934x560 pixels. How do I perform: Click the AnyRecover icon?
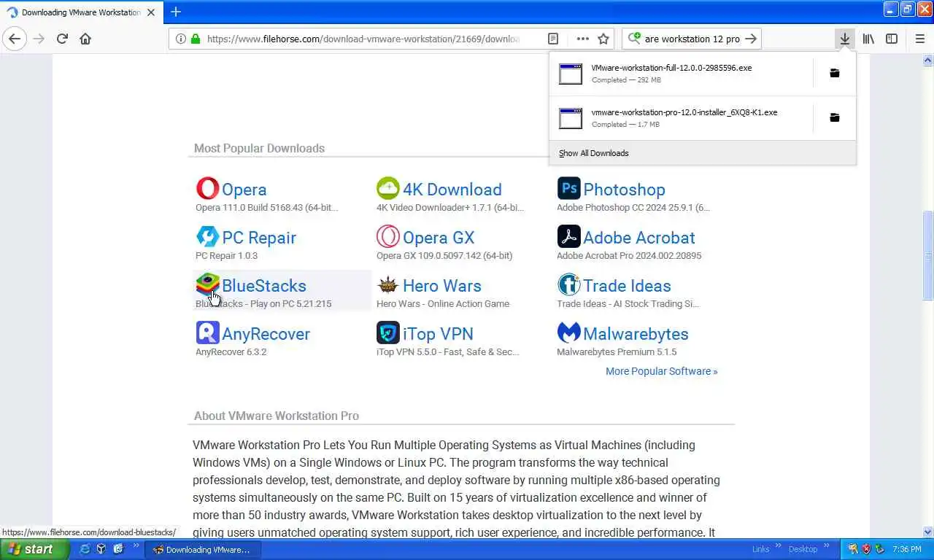point(207,332)
